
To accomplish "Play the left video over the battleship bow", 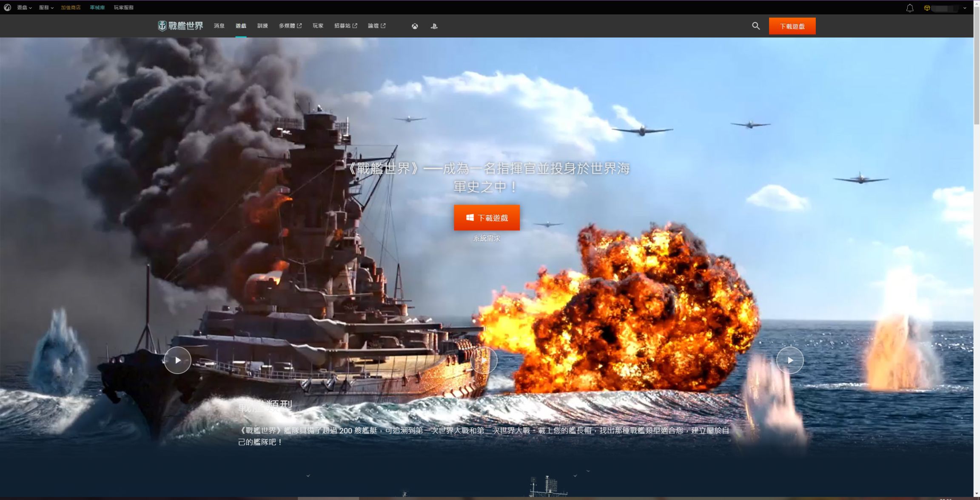I will point(178,360).
